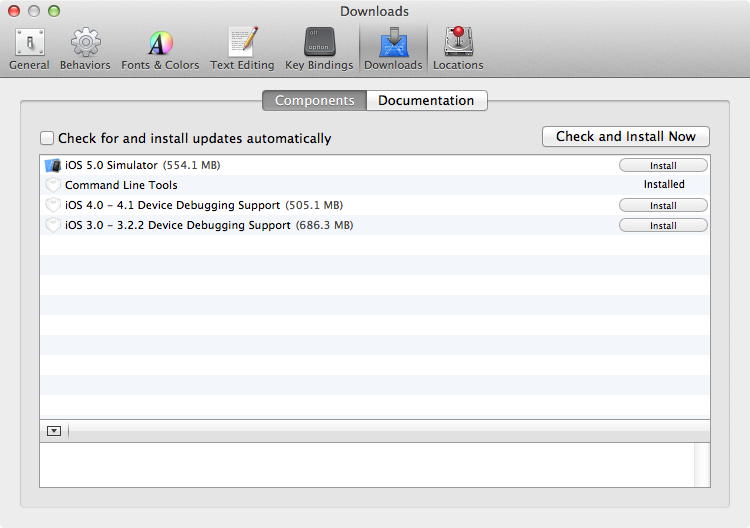
Task: Open the Locations preferences pane
Action: [x=458, y=49]
